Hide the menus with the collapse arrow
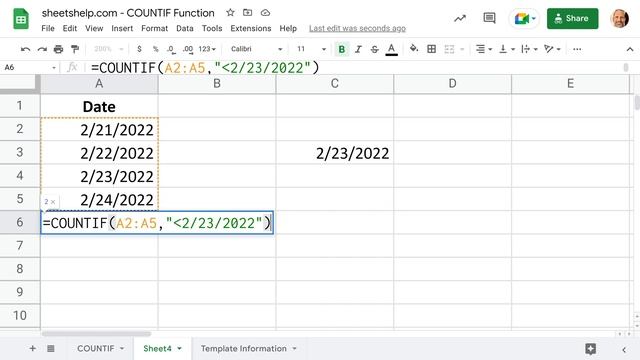This screenshot has height=360, width=640. (x=630, y=49)
